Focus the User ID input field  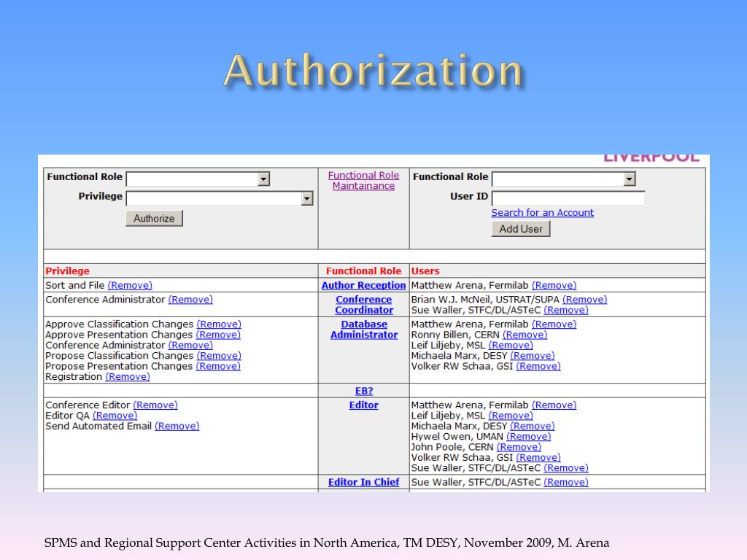click(x=568, y=198)
